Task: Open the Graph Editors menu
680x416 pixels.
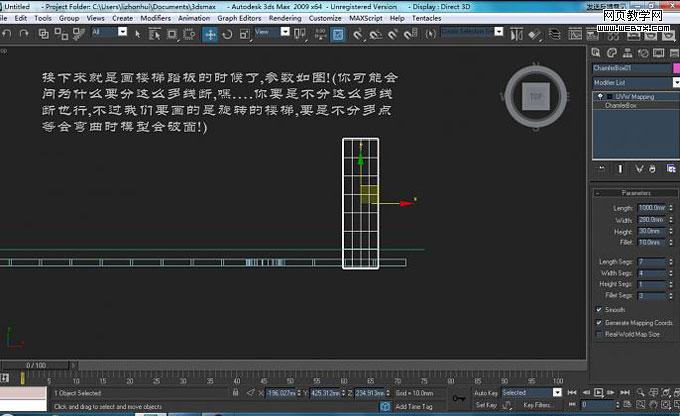Action: coord(239,18)
